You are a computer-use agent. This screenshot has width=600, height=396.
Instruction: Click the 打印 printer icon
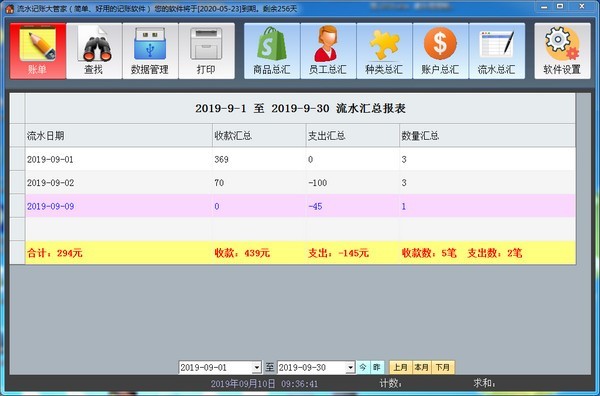click(x=207, y=51)
